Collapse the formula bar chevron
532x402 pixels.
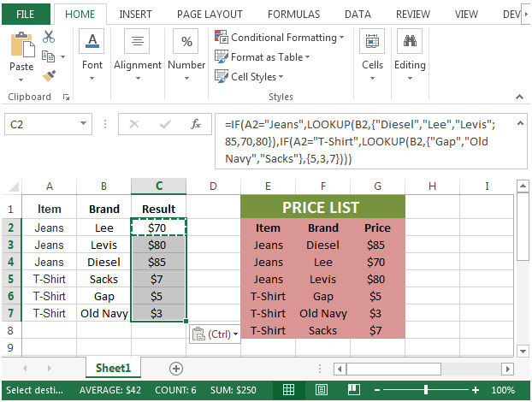520,123
